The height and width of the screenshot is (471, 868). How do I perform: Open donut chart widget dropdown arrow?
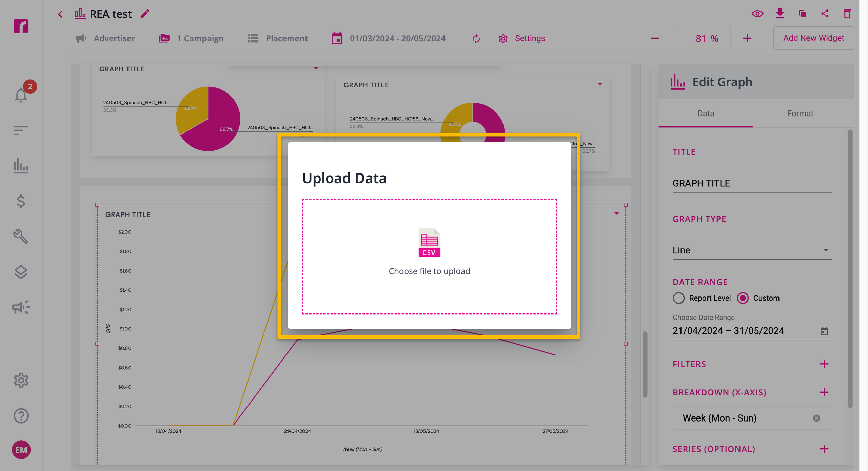click(x=600, y=84)
